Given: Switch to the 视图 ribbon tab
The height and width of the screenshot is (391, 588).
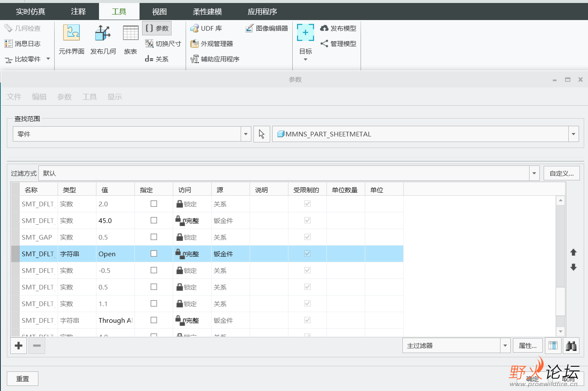Looking at the screenshot, I should click(x=160, y=12).
